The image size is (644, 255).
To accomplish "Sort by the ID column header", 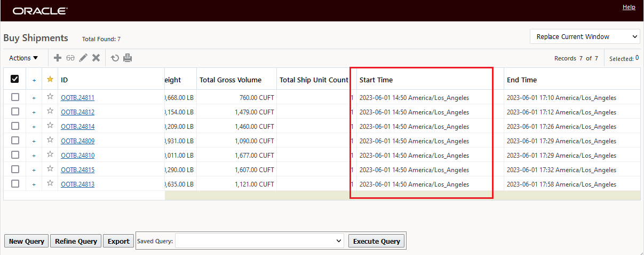I will 65,80.
